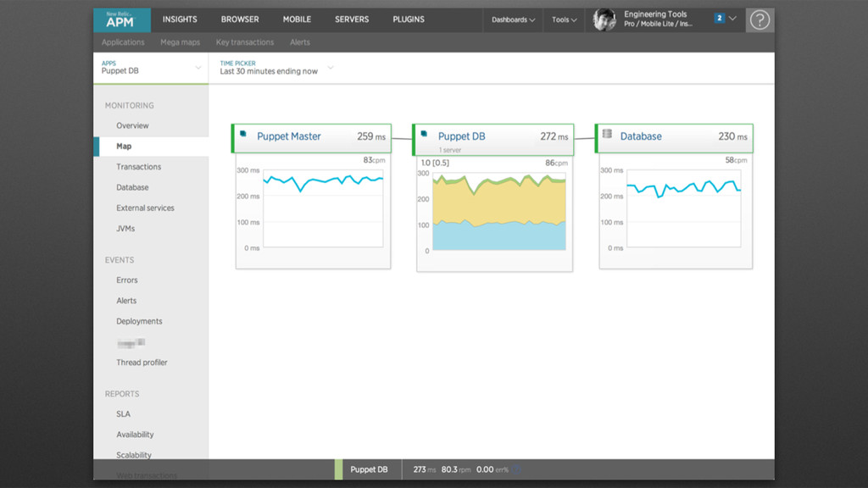This screenshot has height=488, width=868.
Task: Click the Database node title
Action: coord(641,136)
